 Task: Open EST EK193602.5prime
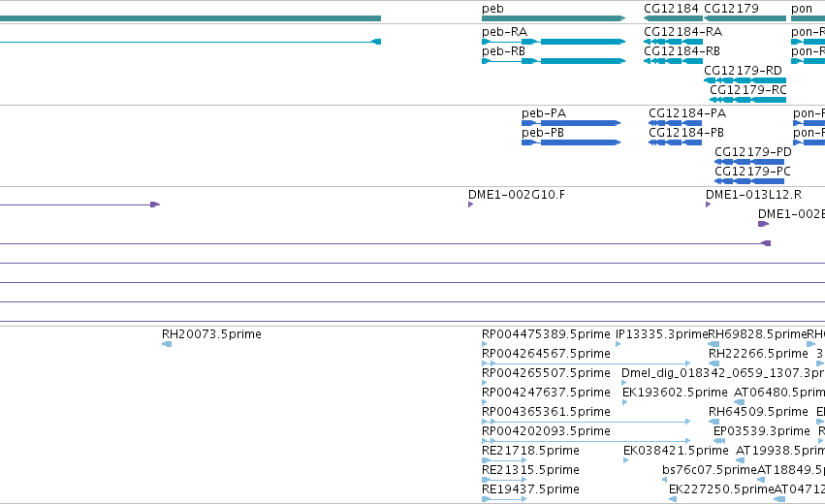[x=675, y=393]
